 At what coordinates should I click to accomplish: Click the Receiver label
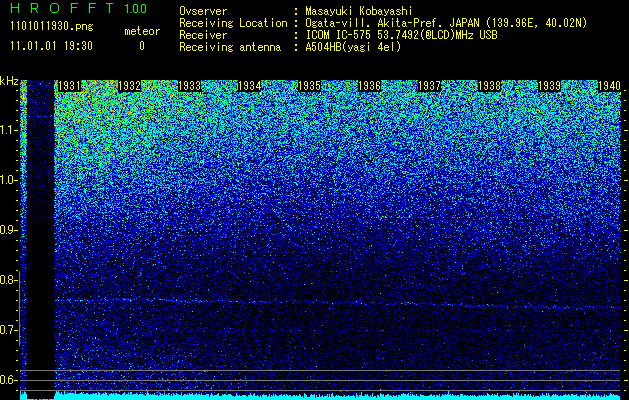pyautogui.click(x=203, y=35)
